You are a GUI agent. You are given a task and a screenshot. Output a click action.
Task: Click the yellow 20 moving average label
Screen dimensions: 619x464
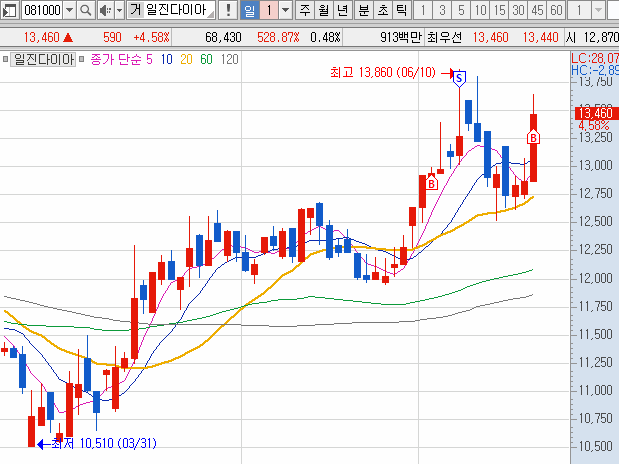[x=186, y=60]
